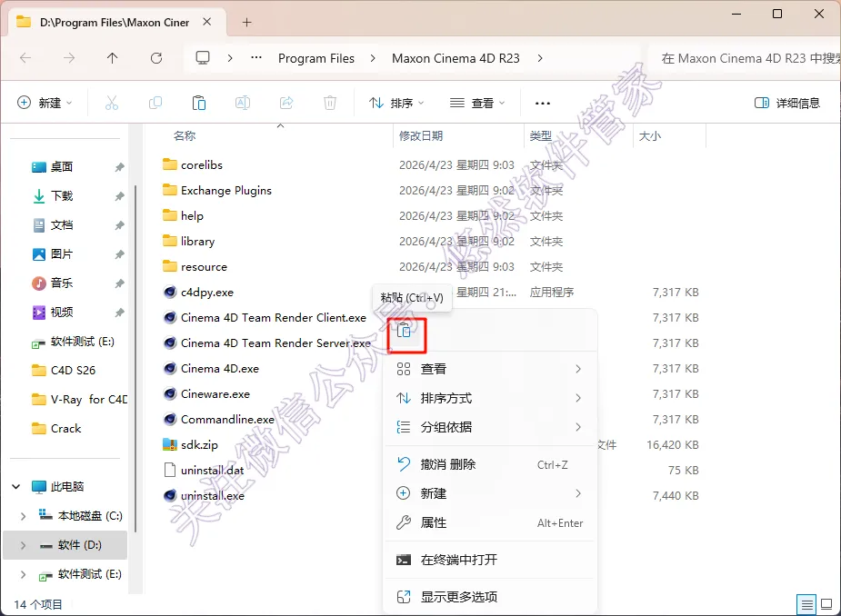Expand 软件测试 (E:) under This PC
Image resolution: width=841 pixels, height=616 pixels.
coord(23,574)
